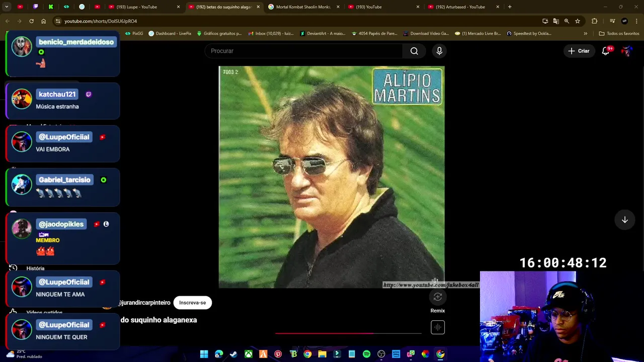Open Spotify from the taskbar
This screenshot has height=362, width=644.
366,354
